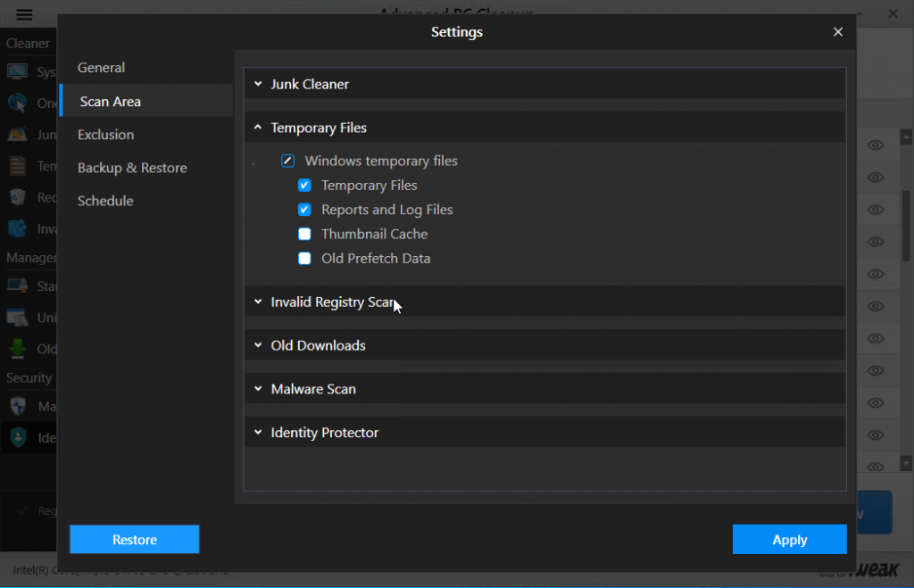Screen dimensions: 914x588
Task: Expand the Old Downloads section
Action: click(x=544, y=345)
